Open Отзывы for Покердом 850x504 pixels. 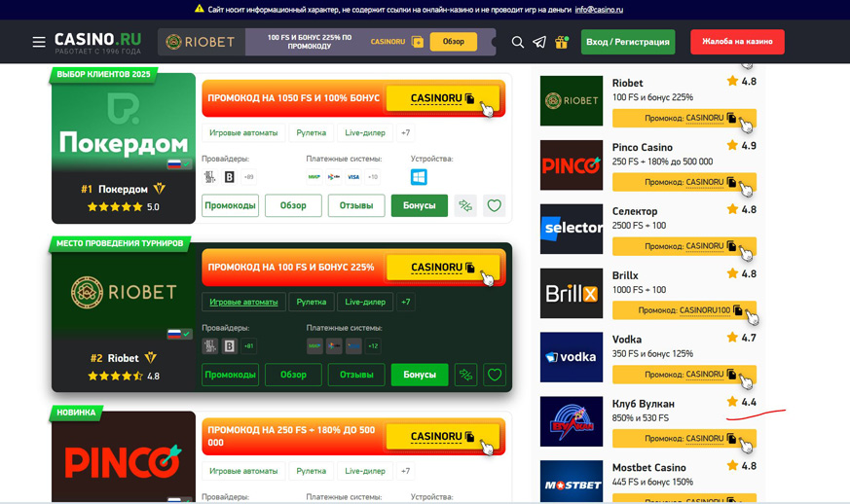[x=356, y=206]
